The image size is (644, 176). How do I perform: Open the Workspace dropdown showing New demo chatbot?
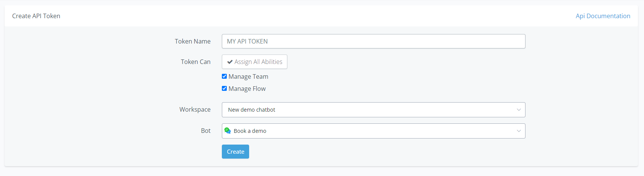[373, 110]
